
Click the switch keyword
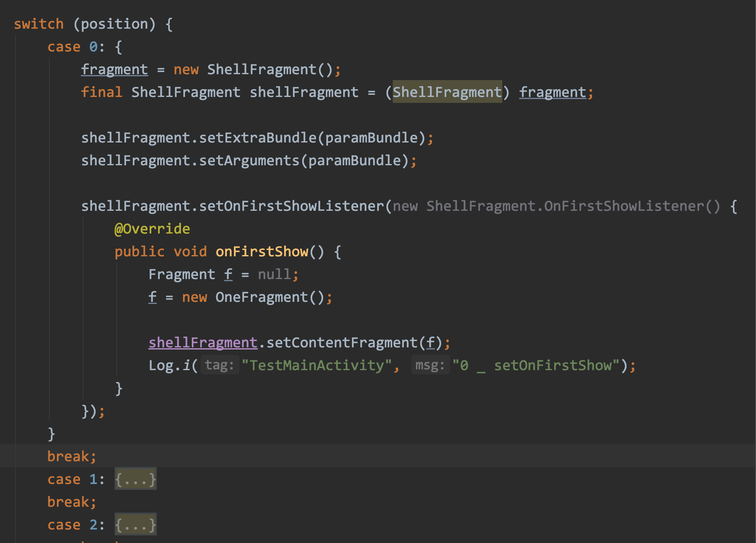click(39, 24)
